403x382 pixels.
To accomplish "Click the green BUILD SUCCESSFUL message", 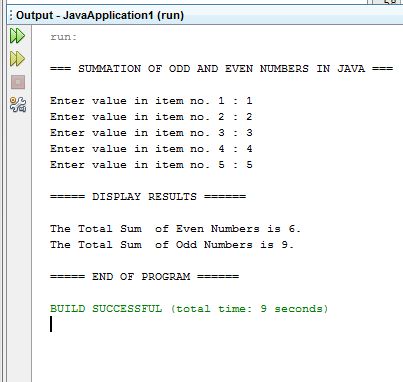I will tap(189, 309).
